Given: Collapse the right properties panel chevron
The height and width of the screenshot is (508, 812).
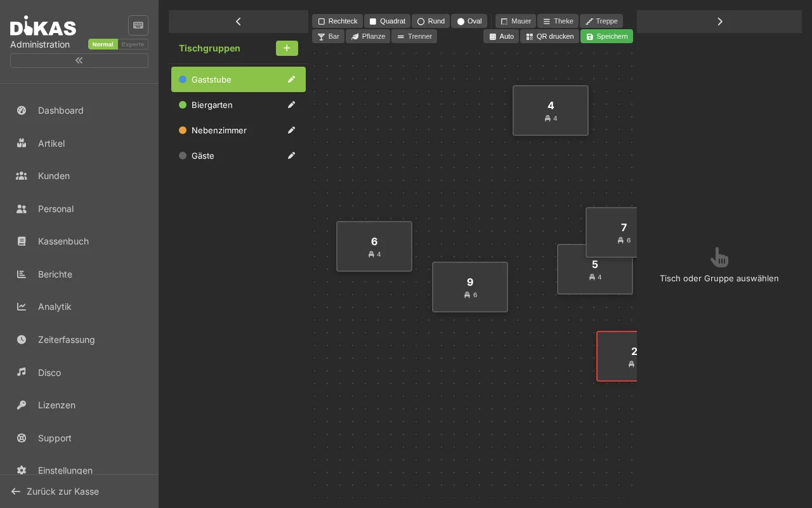Looking at the screenshot, I should [x=719, y=22].
